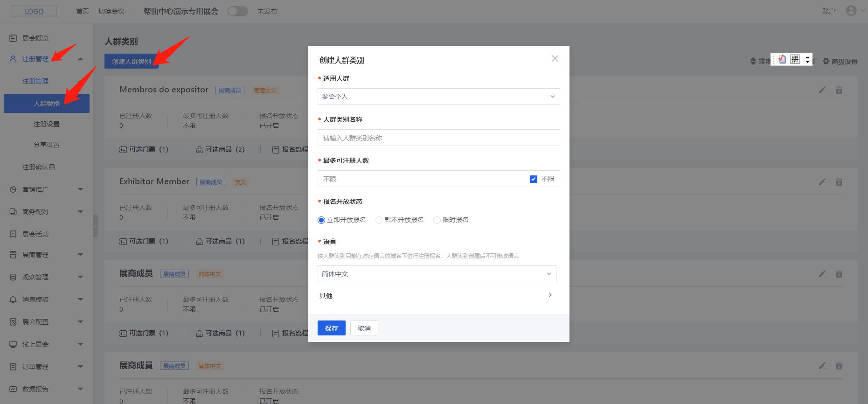
Task: Close the create crowd category dialog
Action: 555,59
